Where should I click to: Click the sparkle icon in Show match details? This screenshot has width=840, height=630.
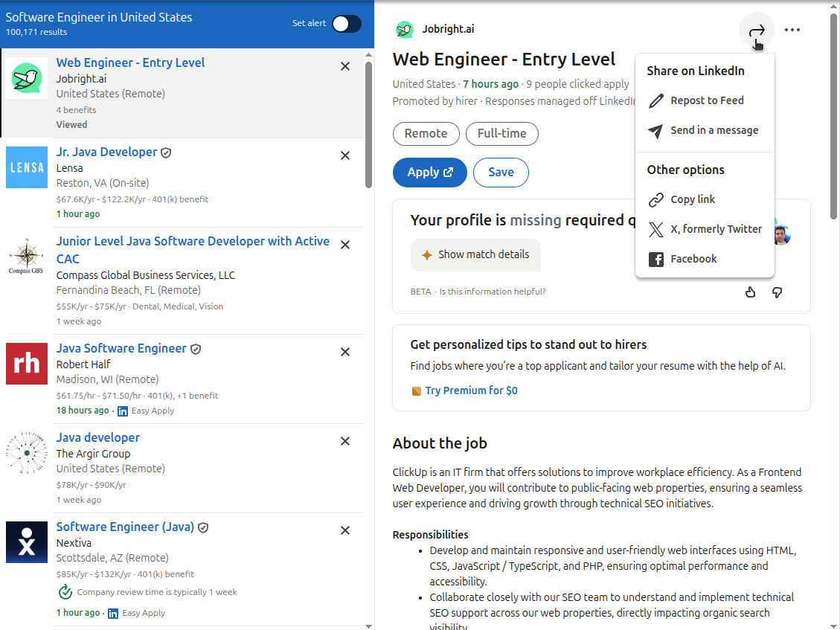pos(426,255)
